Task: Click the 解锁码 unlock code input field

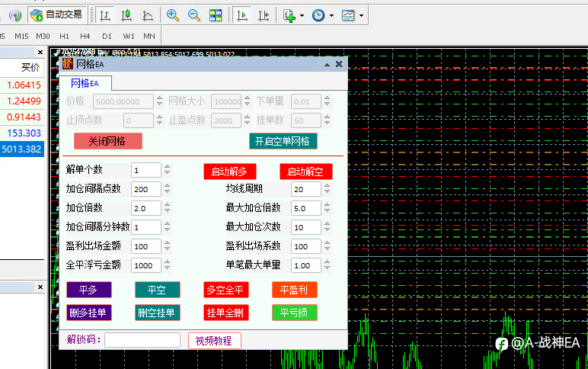Action: pyautogui.click(x=142, y=340)
